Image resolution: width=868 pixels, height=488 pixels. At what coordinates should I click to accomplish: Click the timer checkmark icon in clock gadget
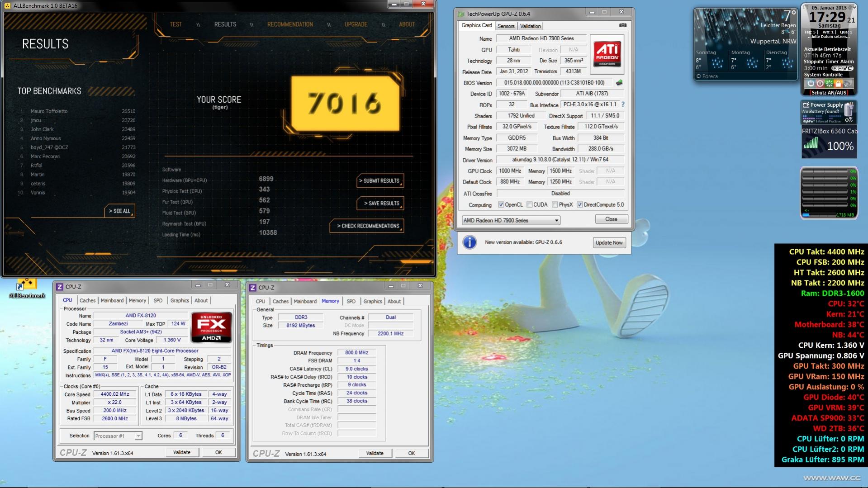tap(845, 68)
